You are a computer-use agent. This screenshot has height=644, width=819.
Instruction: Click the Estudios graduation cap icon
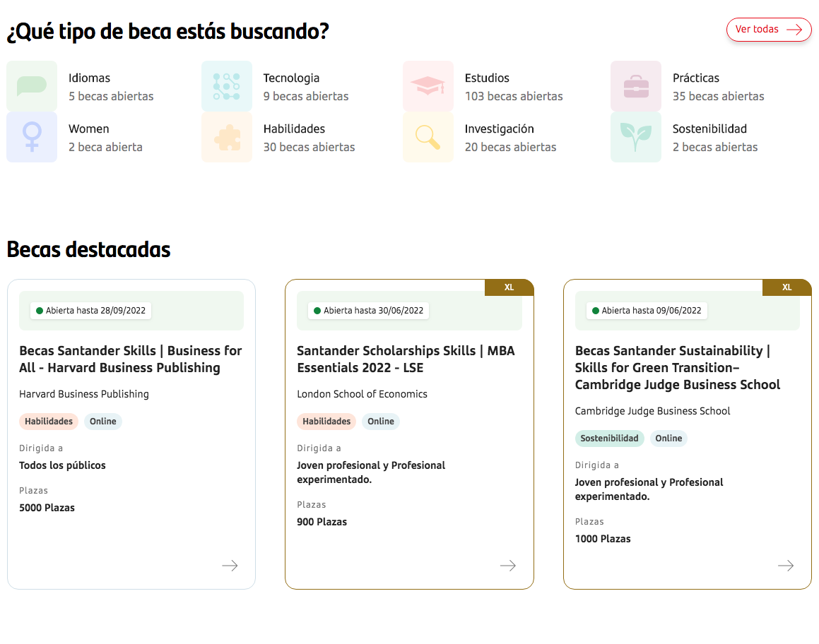click(428, 86)
